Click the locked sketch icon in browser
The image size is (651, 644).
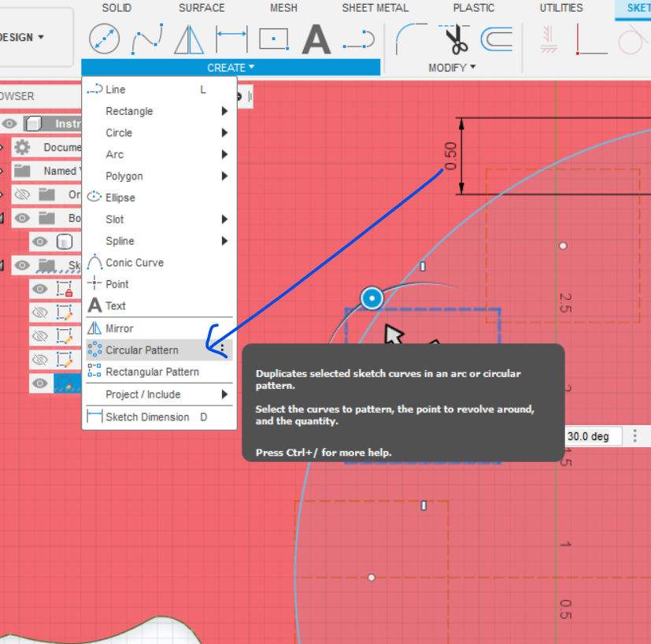[65, 289]
